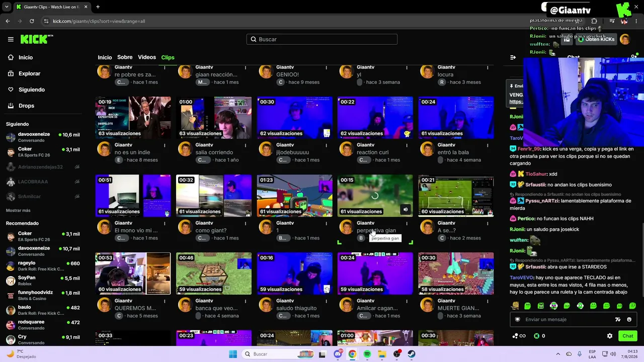Open Drops in the sidebar
The image size is (644, 362).
[22, 106]
